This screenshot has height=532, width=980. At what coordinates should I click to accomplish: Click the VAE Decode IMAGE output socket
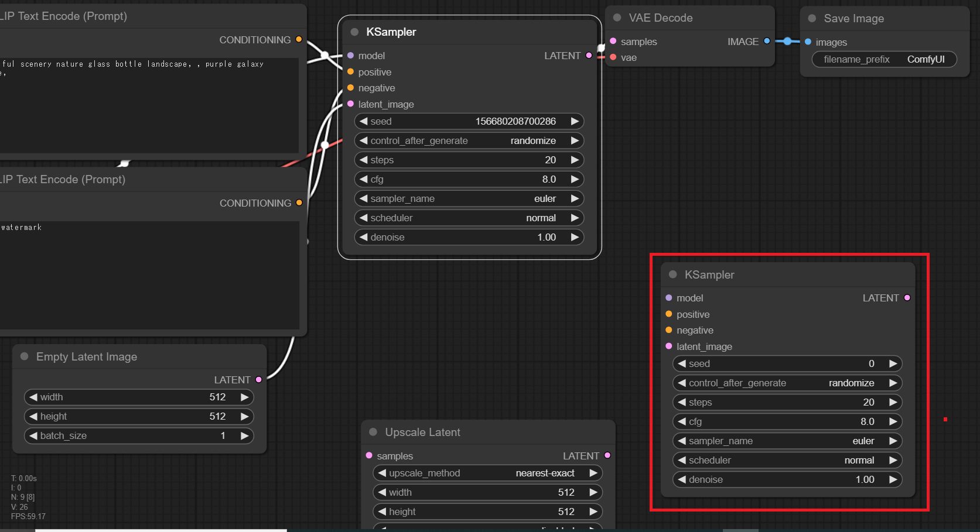tap(767, 41)
